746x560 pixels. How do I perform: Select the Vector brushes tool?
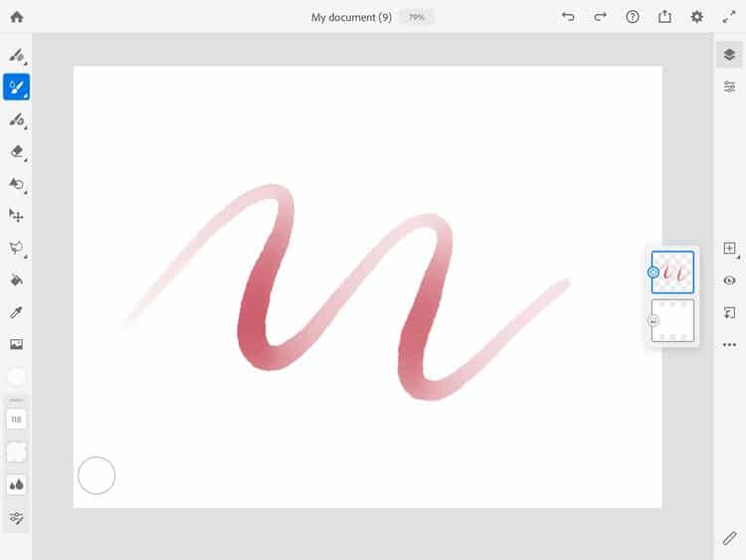tap(17, 119)
